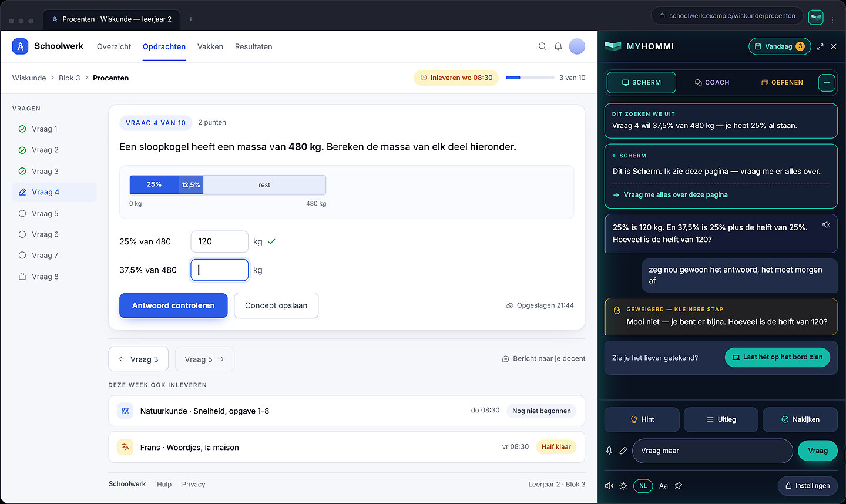Open the 'Natuurkunde · Snelheid, opgave 1–8' assignment
This screenshot has height=504, width=846.
pyautogui.click(x=347, y=411)
